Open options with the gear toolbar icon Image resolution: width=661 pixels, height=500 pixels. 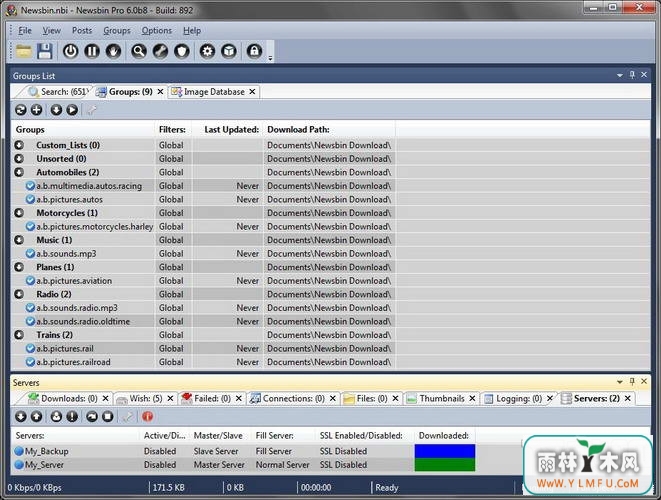(x=207, y=51)
